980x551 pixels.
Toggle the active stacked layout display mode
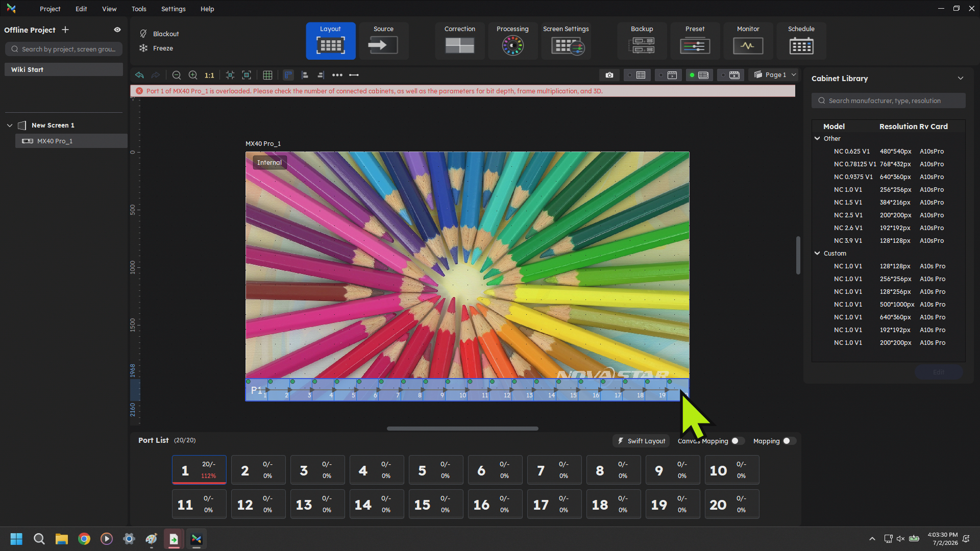[699, 75]
